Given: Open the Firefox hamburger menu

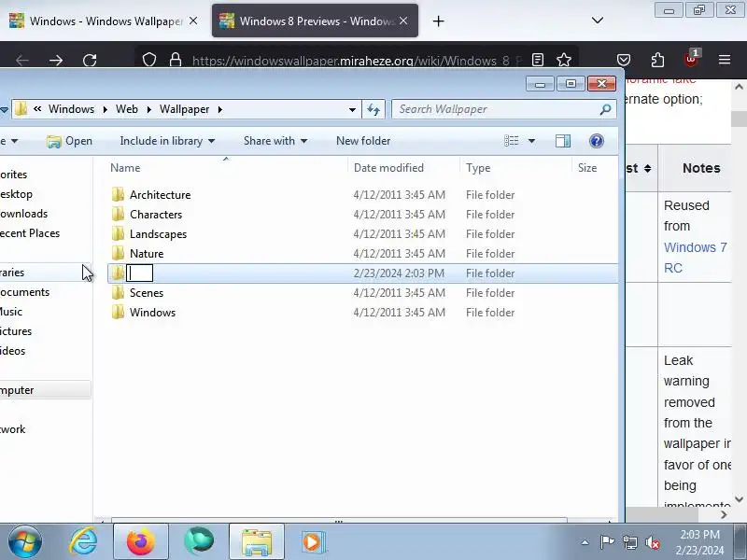Looking at the screenshot, I should point(725,60).
